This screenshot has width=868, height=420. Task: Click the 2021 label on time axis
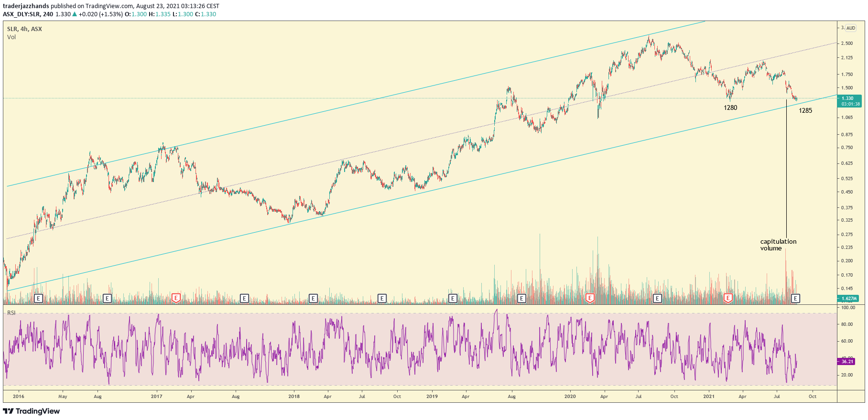click(708, 396)
